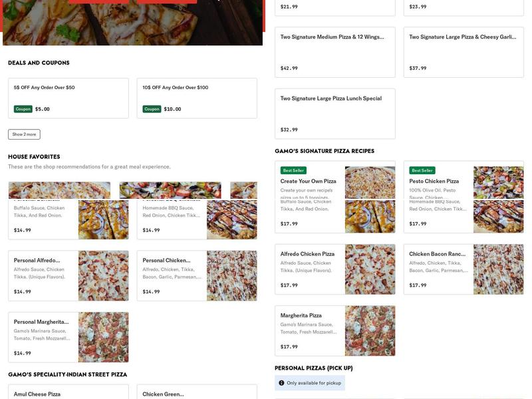Click the Personal Alfredo pizza thumbnail
Viewport: 532px width, 399px height.
click(103, 273)
